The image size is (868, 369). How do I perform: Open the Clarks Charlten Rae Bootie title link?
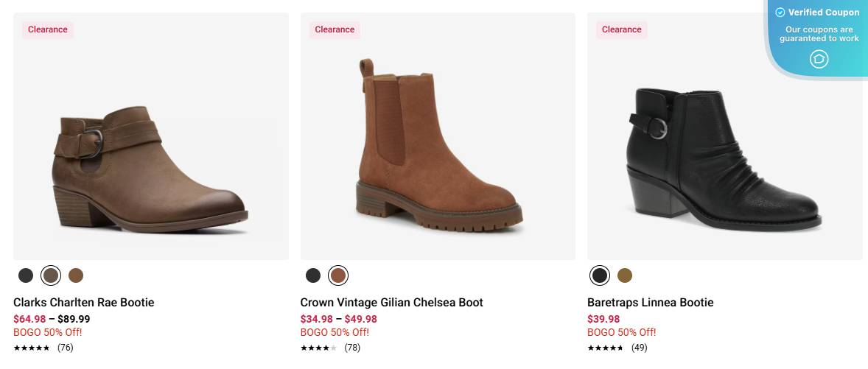point(84,303)
